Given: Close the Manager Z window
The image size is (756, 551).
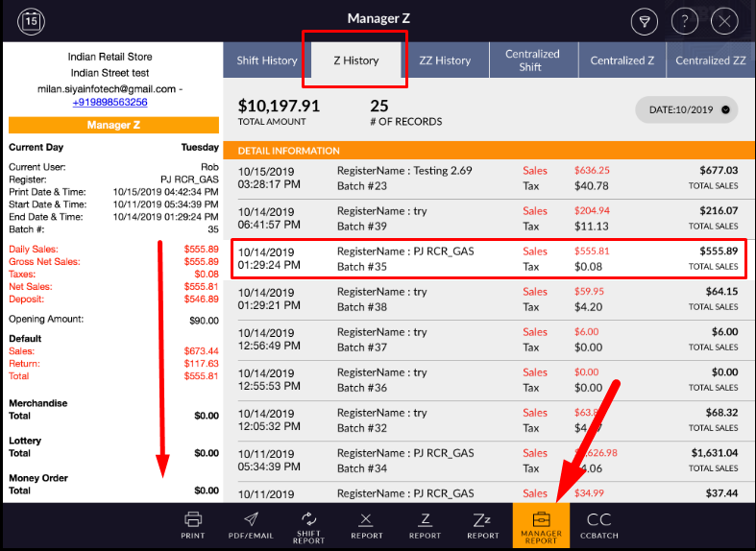Looking at the screenshot, I should pos(725,21).
